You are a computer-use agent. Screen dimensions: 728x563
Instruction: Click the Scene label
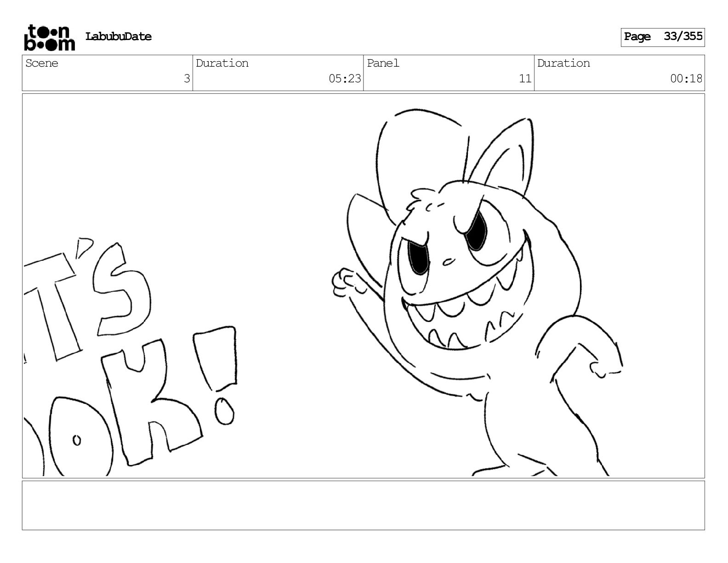click(42, 63)
